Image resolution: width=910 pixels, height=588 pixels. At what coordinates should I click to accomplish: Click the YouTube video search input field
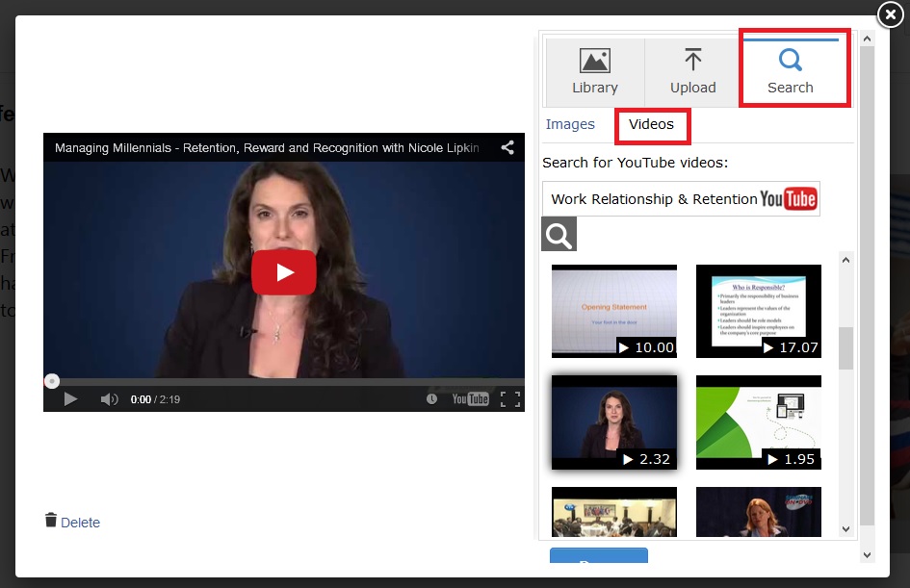tap(653, 199)
